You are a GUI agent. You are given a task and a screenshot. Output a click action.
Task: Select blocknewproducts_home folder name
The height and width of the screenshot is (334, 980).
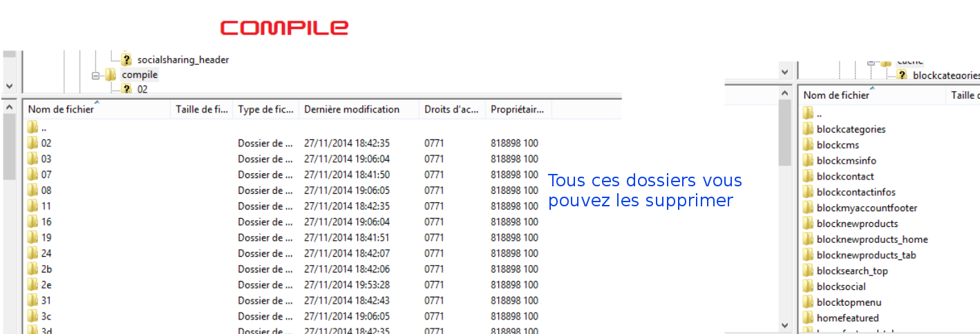tap(872, 239)
